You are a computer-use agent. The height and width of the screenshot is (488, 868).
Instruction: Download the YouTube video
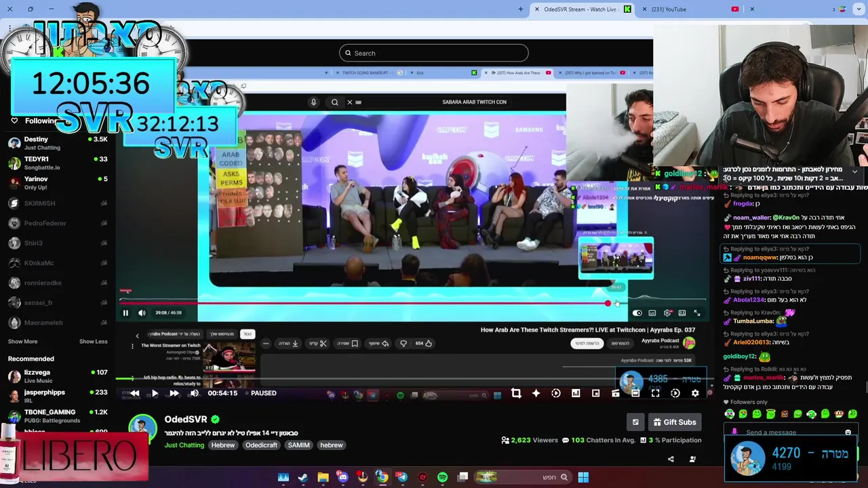(x=289, y=344)
